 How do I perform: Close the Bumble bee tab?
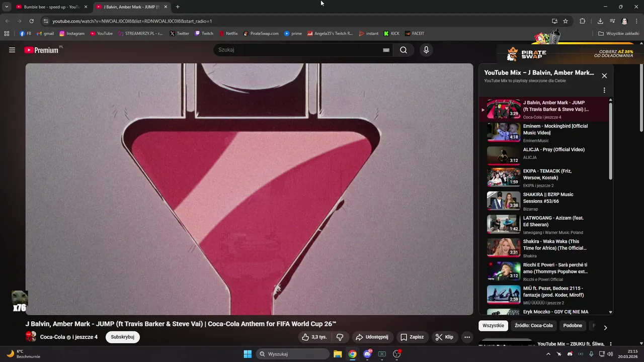86,7
